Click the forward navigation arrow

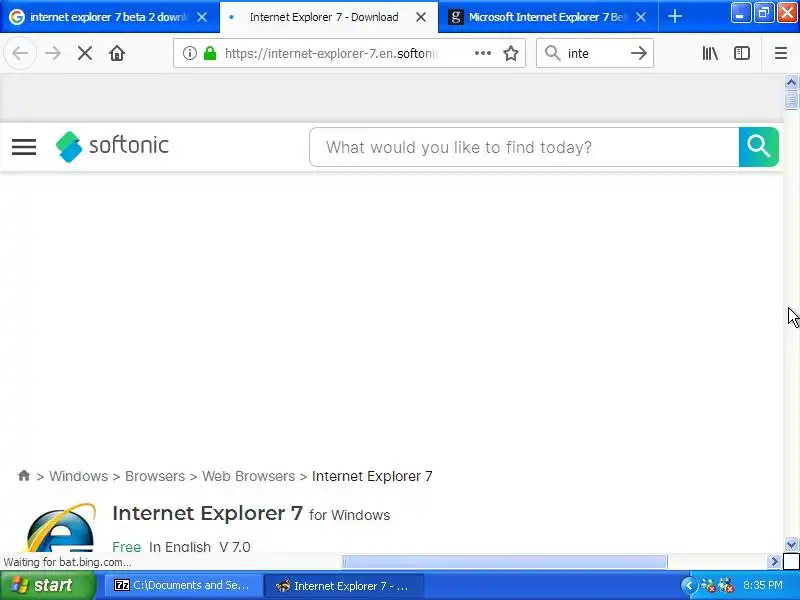point(53,53)
